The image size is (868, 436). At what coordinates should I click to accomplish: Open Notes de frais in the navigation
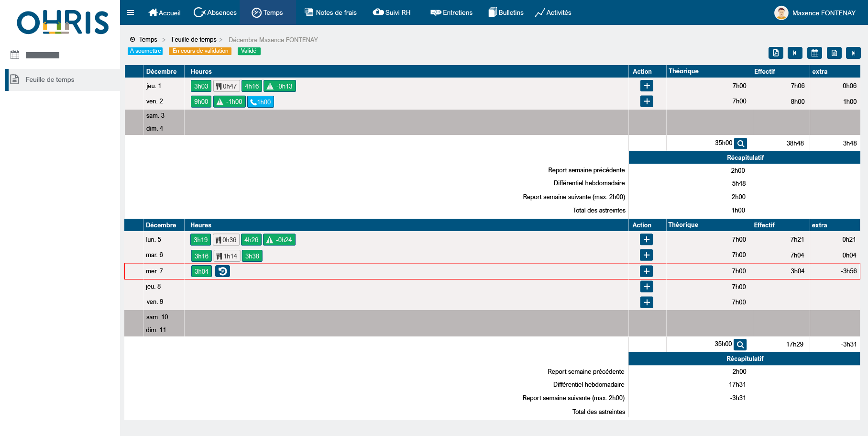tap(331, 13)
